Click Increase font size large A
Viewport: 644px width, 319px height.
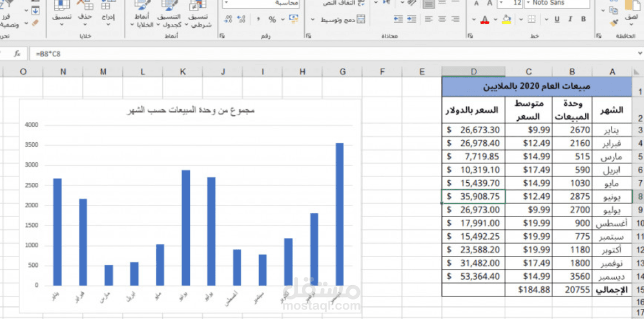coord(490,3)
